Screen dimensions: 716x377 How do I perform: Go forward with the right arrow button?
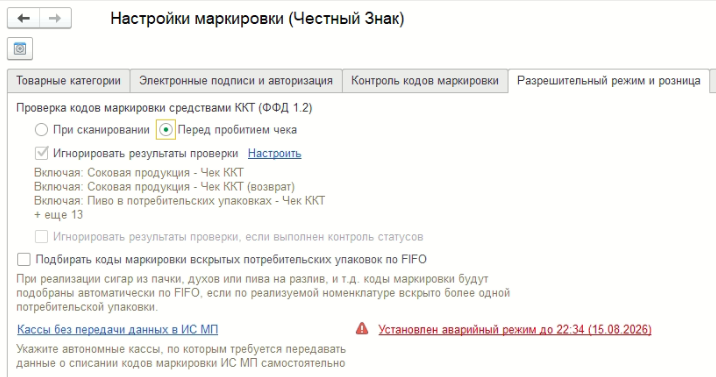pyautogui.click(x=55, y=18)
